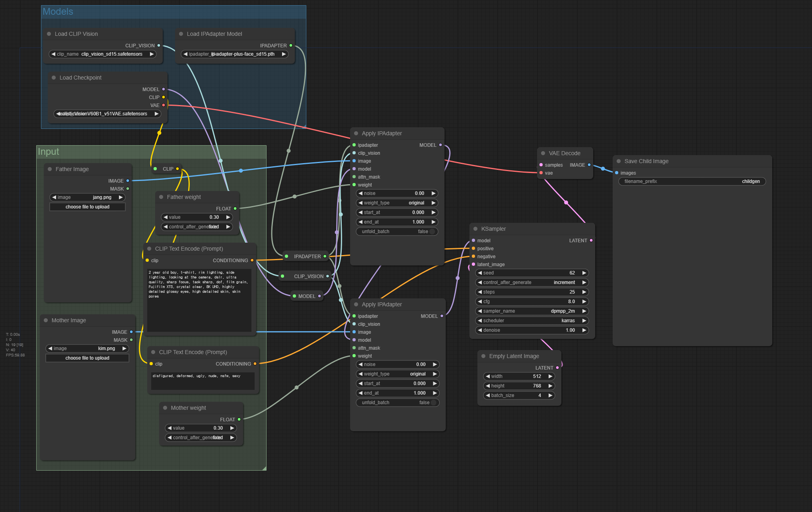Click the IMAGE output socket on Father Image
Image resolution: width=812 pixels, height=512 pixels.
coord(128,181)
